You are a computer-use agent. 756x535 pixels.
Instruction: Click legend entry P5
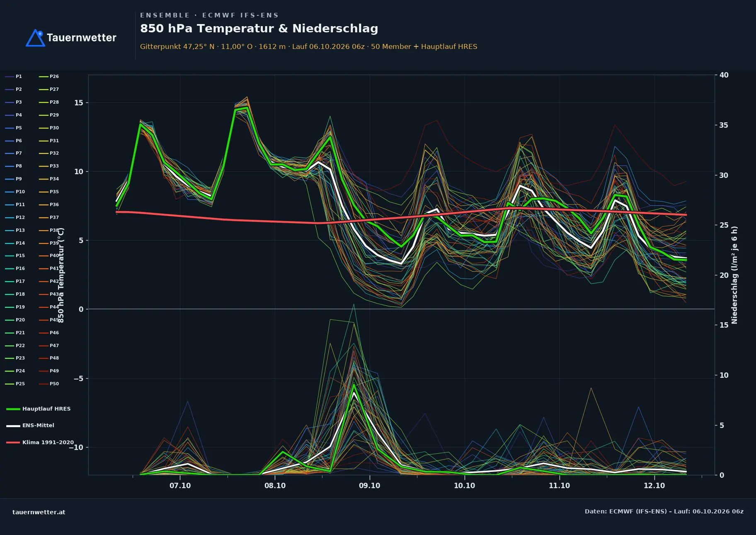(x=13, y=128)
